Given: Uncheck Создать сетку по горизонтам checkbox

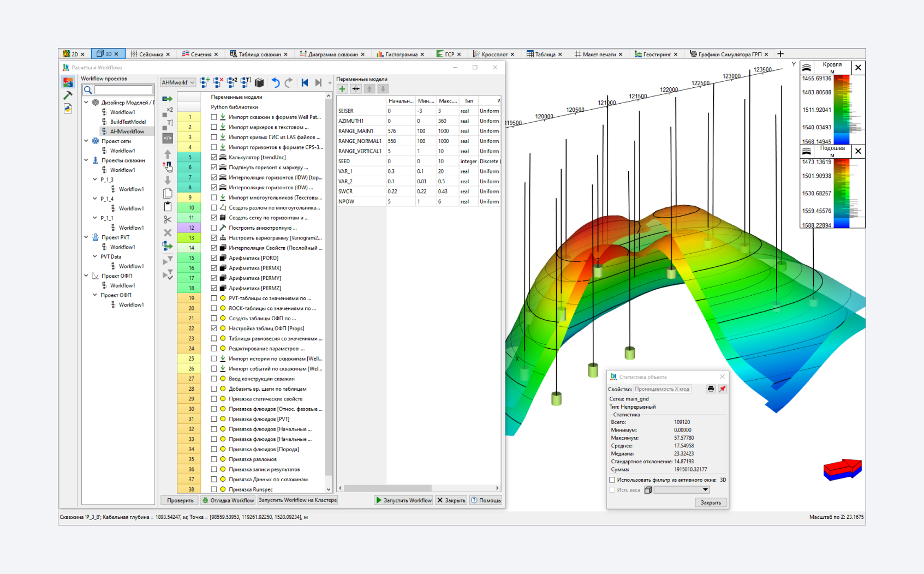Looking at the screenshot, I should coord(214,218).
